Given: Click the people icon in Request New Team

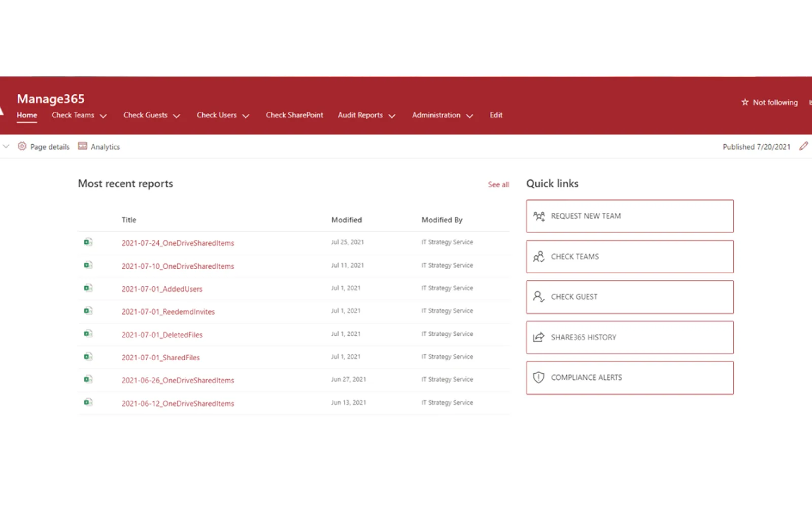Looking at the screenshot, I should pyautogui.click(x=539, y=216).
